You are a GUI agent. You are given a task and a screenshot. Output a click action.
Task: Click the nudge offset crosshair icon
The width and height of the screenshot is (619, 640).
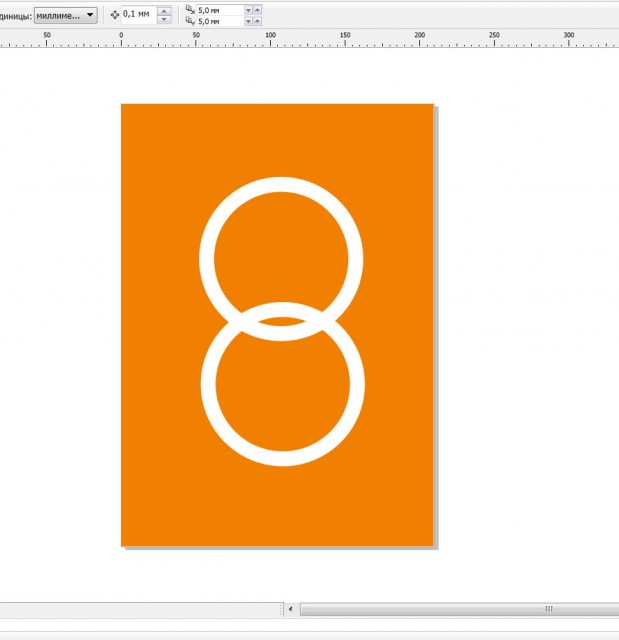click(114, 15)
